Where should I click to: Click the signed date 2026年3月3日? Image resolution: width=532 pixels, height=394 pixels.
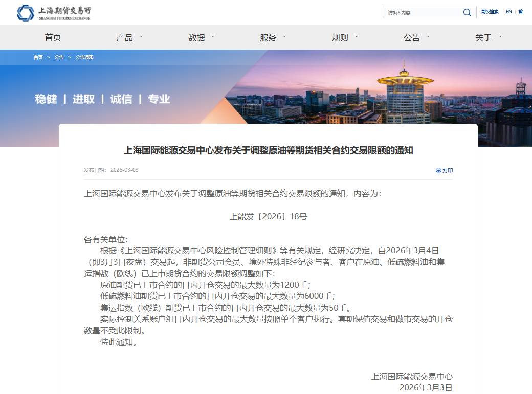[426, 387]
